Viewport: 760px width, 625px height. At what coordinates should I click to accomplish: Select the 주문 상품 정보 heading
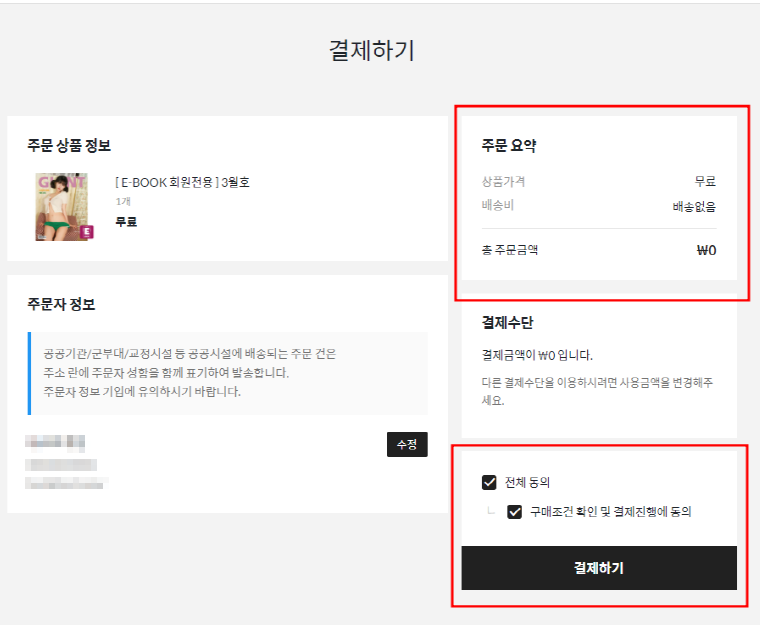(x=69, y=145)
